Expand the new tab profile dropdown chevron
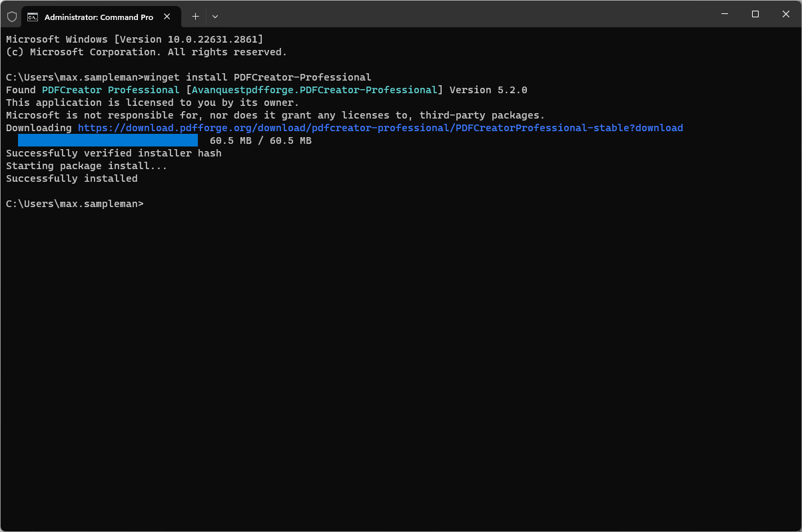The image size is (802, 532). (215, 17)
